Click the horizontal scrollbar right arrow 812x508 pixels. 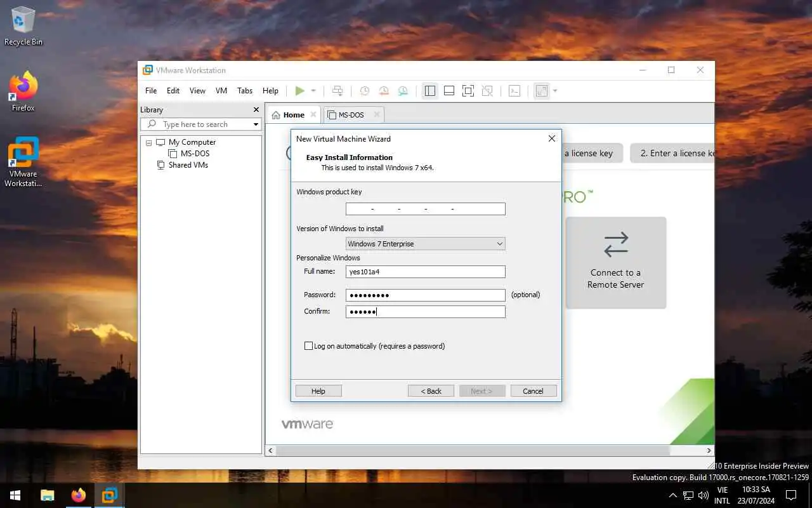coord(709,450)
